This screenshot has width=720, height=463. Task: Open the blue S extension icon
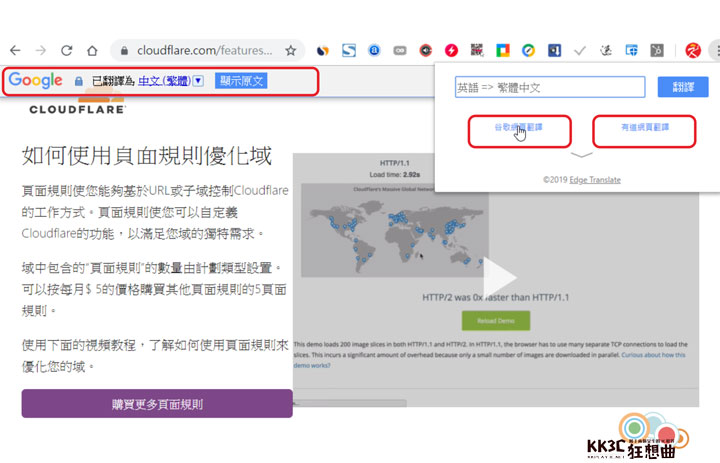[x=349, y=51]
